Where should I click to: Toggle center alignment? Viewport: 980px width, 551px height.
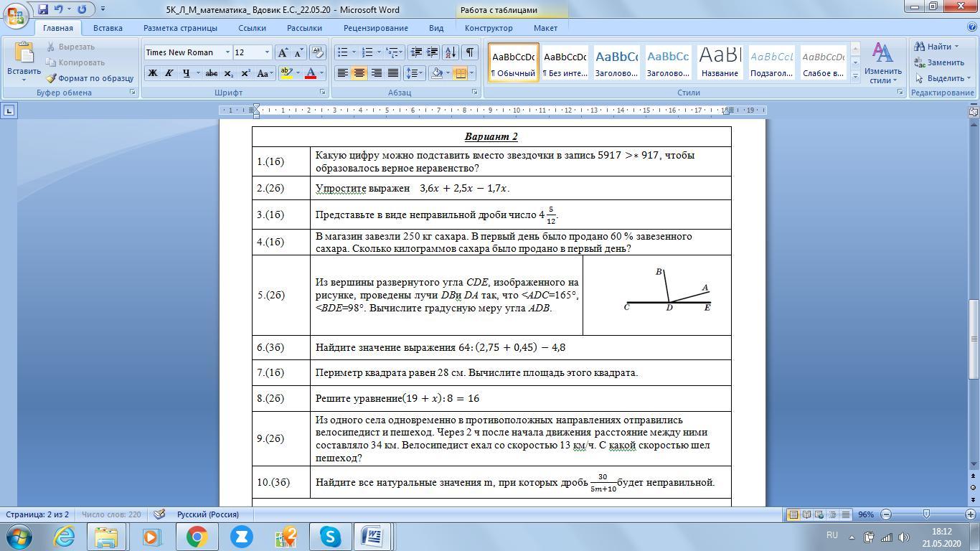click(x=359, y=73)
